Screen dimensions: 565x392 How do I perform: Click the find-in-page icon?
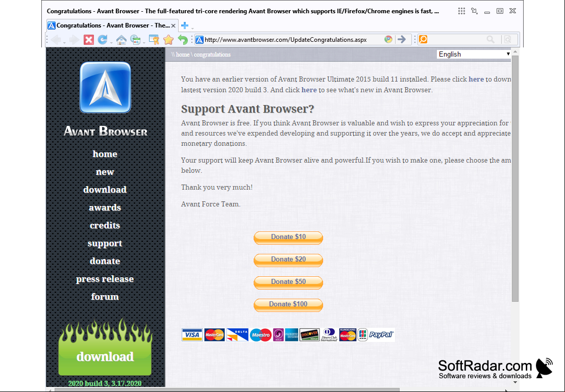tap(507, 40)
